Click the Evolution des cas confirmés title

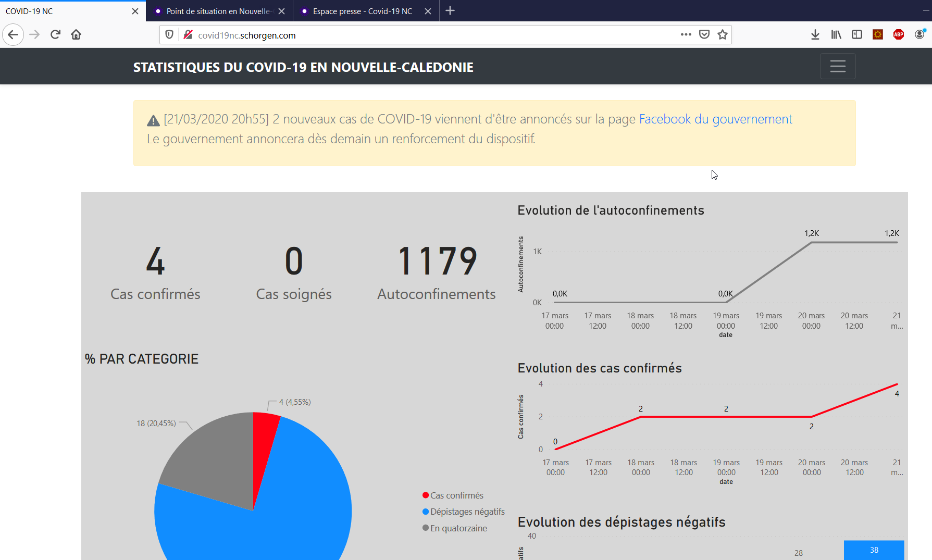(x=600, y=368)
